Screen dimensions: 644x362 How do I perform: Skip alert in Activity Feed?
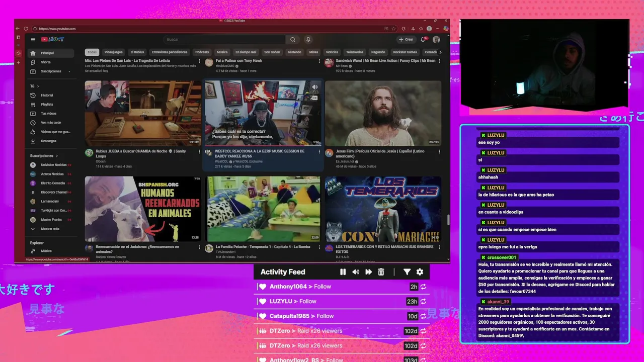[368, 272]
